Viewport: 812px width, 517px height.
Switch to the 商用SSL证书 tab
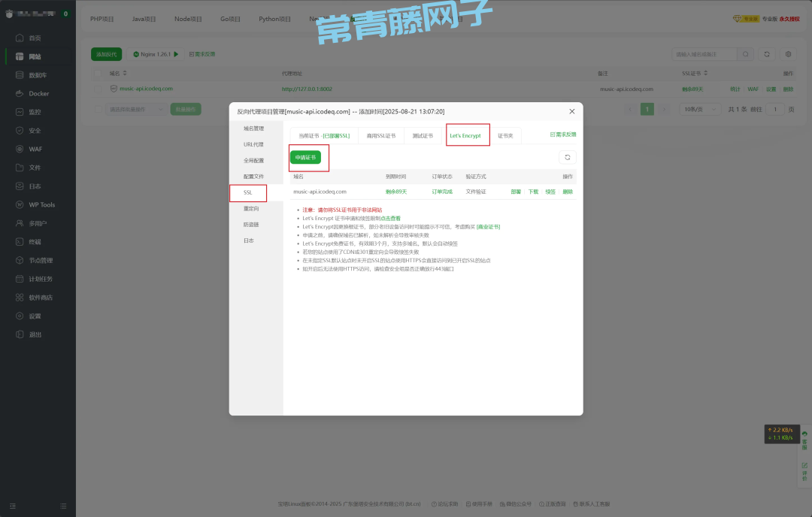(x=381, y=136)
